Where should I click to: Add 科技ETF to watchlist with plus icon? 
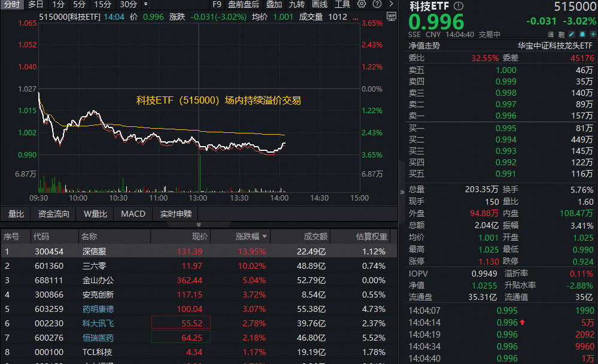pyautogui.click(x=593, y=35)
